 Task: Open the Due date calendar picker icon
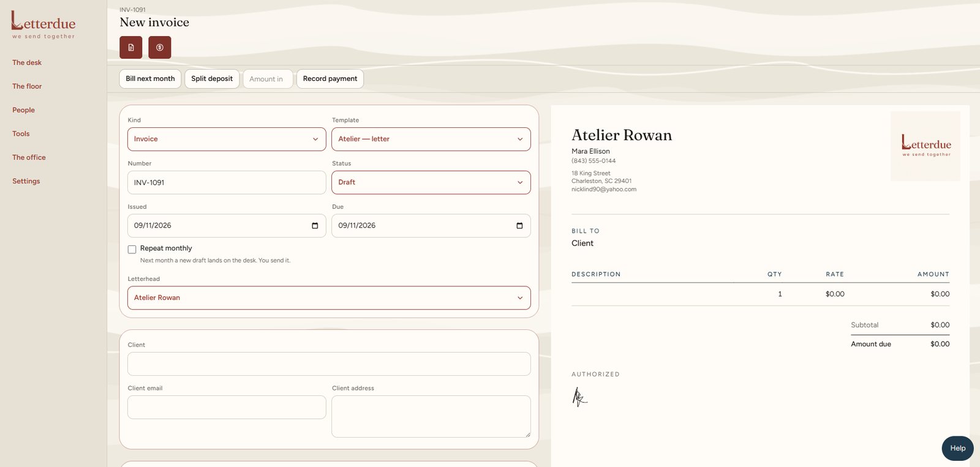519,226
